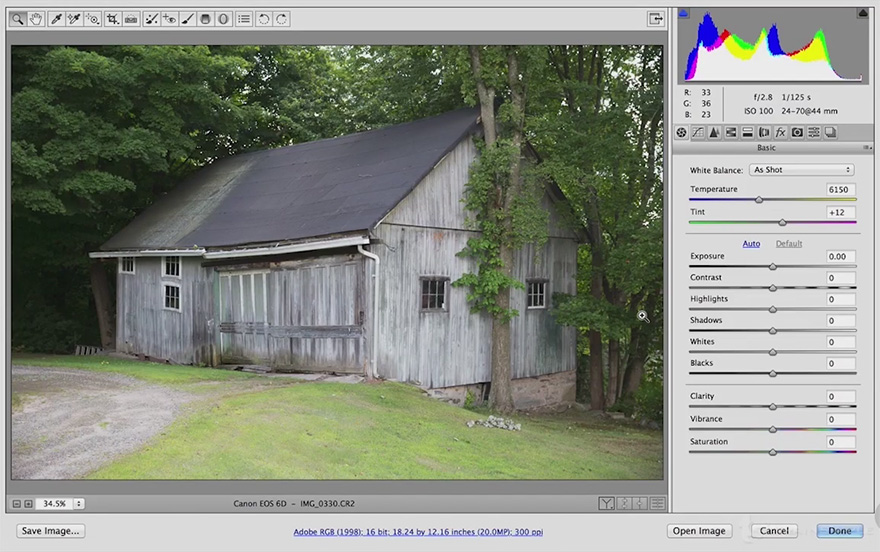Adjust the Vibrance slider handle
Viewport: 880px width, 552px height.
coord(773,430)
